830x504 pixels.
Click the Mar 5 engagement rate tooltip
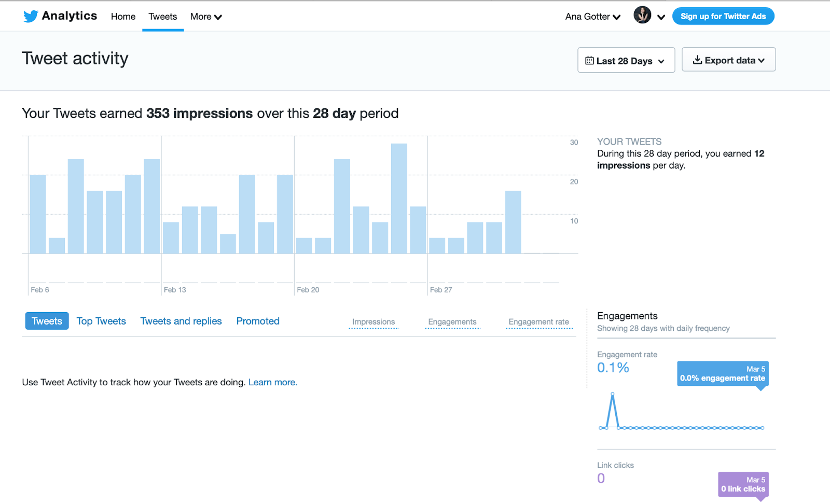(722, 374)
